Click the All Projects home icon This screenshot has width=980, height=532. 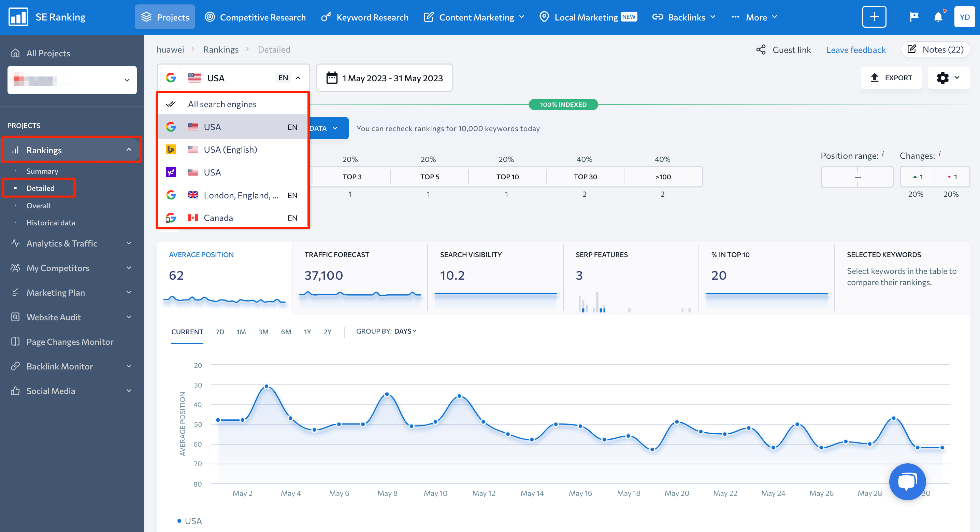(x=15, y=53)
